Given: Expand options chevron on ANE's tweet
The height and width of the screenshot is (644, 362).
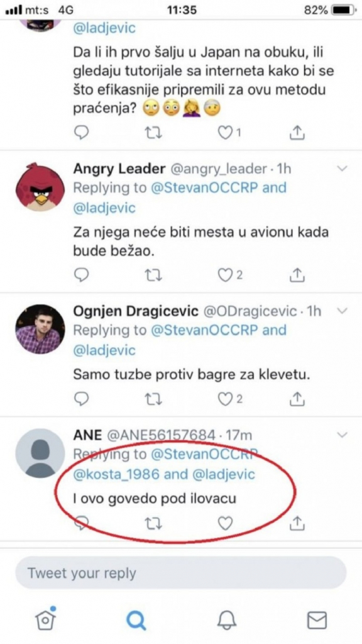Looking at the screenshot, I should tap(342, 434).
